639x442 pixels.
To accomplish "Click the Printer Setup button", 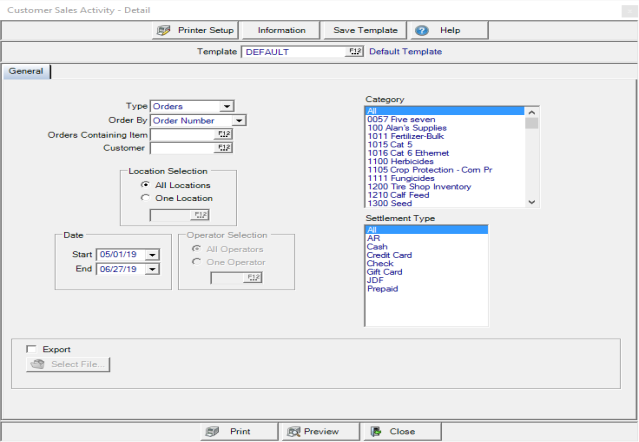I will (x=195, y=30).
